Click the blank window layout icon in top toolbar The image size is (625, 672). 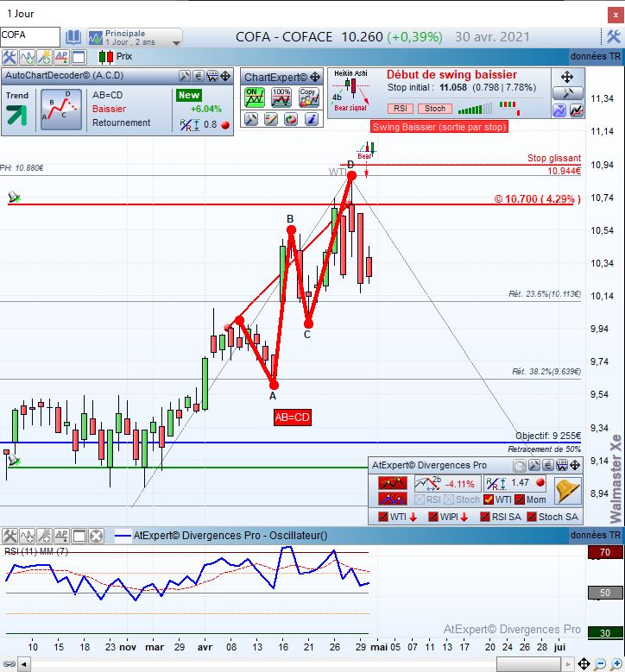79,57
